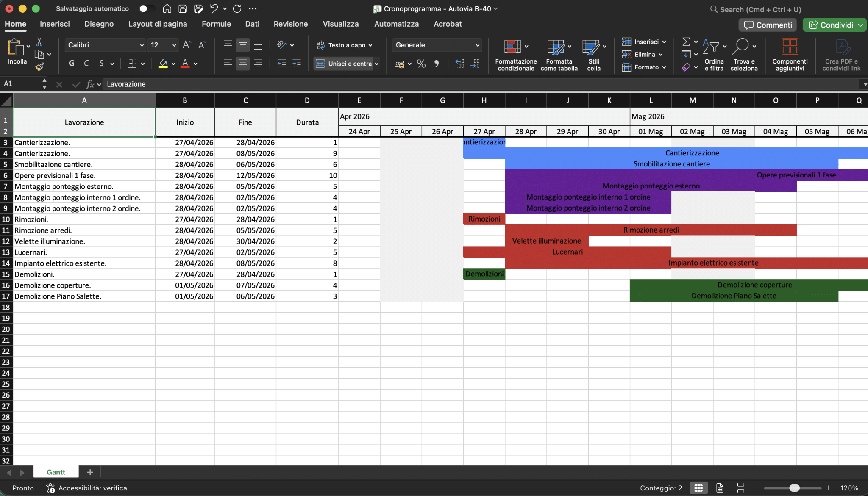Image resolution: width=868 pixels, height=496 pixels.
Task: Add new sheet with plus button
Action: pyautogui.click(x=90, y=472)
